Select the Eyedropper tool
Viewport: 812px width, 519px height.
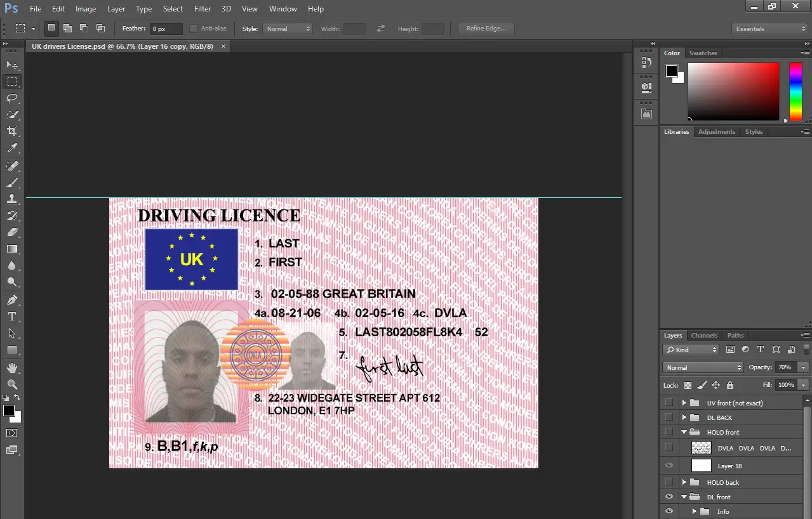pos(12,148)
